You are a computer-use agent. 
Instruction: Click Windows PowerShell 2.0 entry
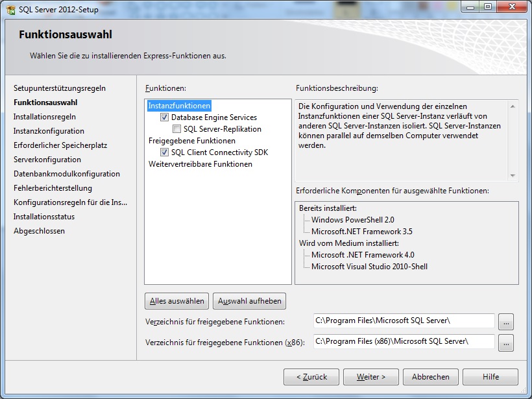click(x=353, y=220)
